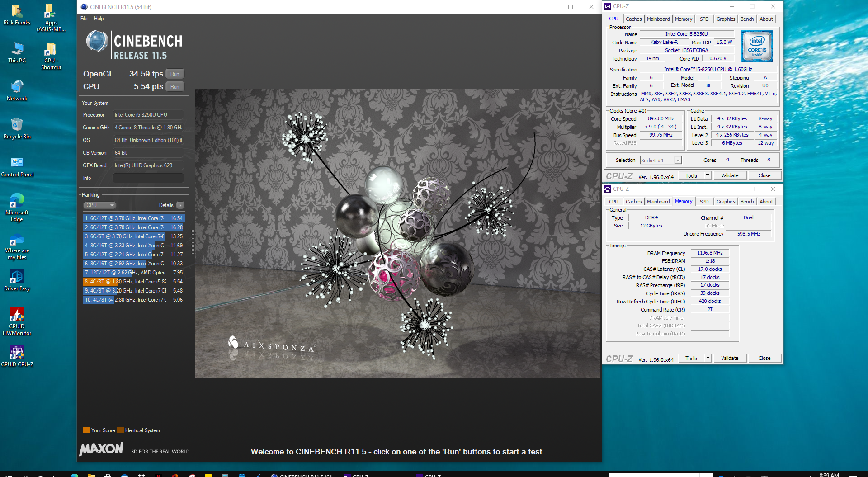The width and height of the screenshot is (868, 477).
Task: Click the DRAM Frequency value 1196.8 MHz
Action: pos(710,253)
